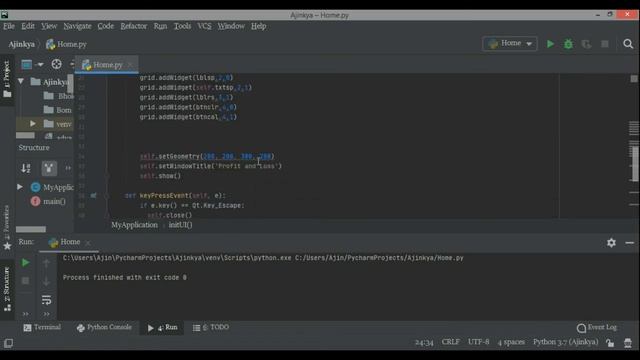Open Search Everywhere magnifier icon

coord(628,44)
